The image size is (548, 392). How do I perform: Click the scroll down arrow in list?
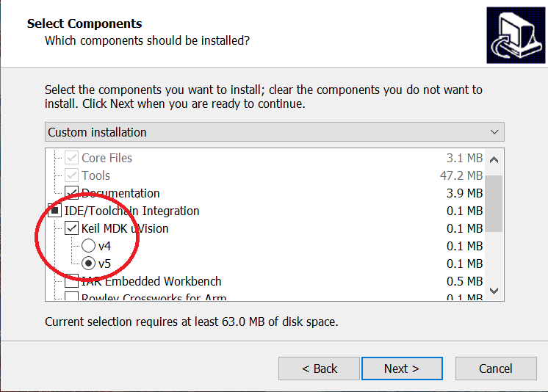tap(494, 291)
